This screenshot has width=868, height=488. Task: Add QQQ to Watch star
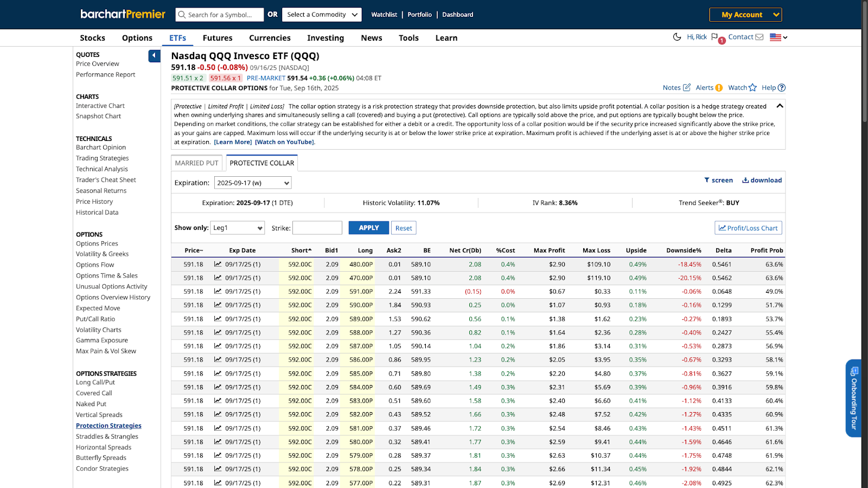[x=752, y=87]
